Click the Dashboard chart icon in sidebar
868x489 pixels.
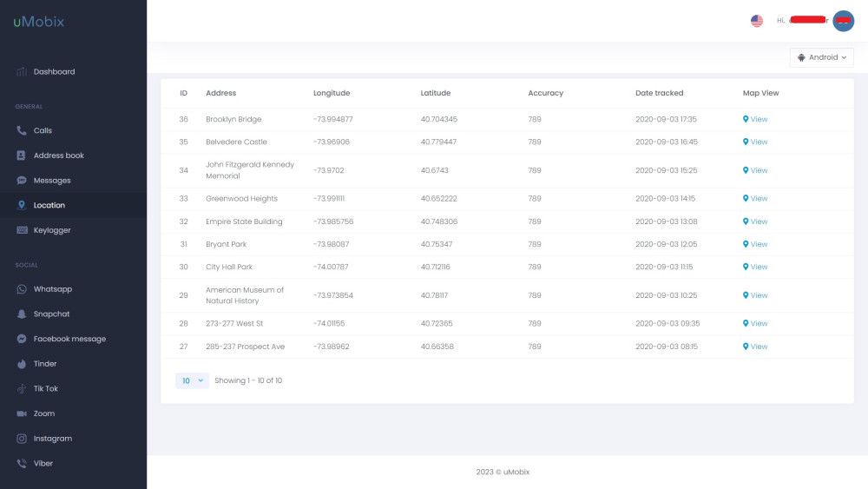(22, 71)
